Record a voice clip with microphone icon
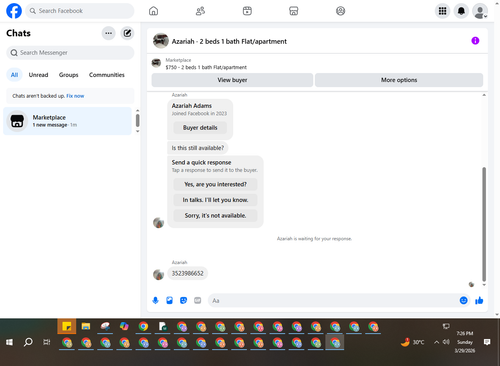 point(155,300)
